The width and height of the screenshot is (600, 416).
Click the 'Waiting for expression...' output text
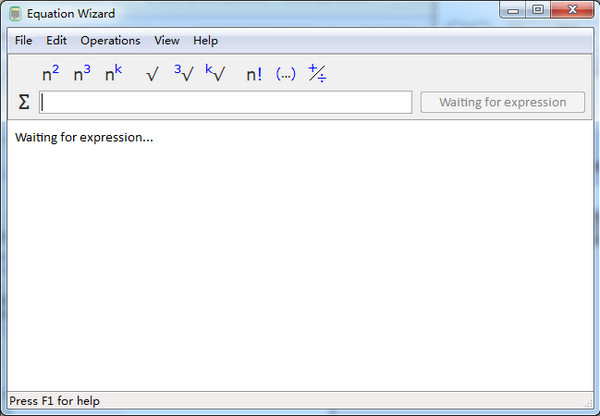(84, 137)
